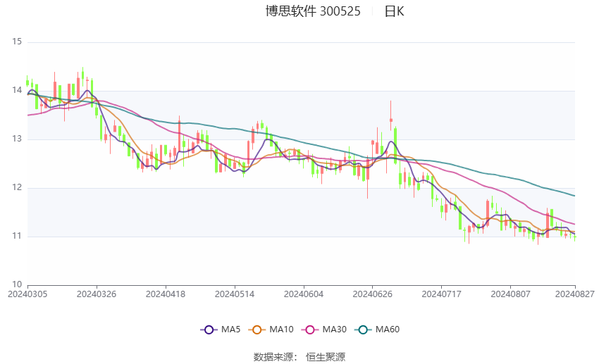Click the 20240717 x-axis date label
The width and height of the screenshot is (599, 364).
click(442, 294)
